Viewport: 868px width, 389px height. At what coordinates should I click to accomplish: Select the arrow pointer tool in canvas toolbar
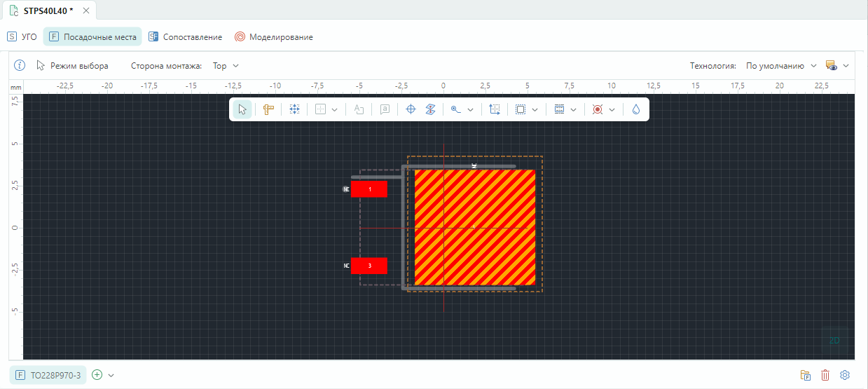242,109
